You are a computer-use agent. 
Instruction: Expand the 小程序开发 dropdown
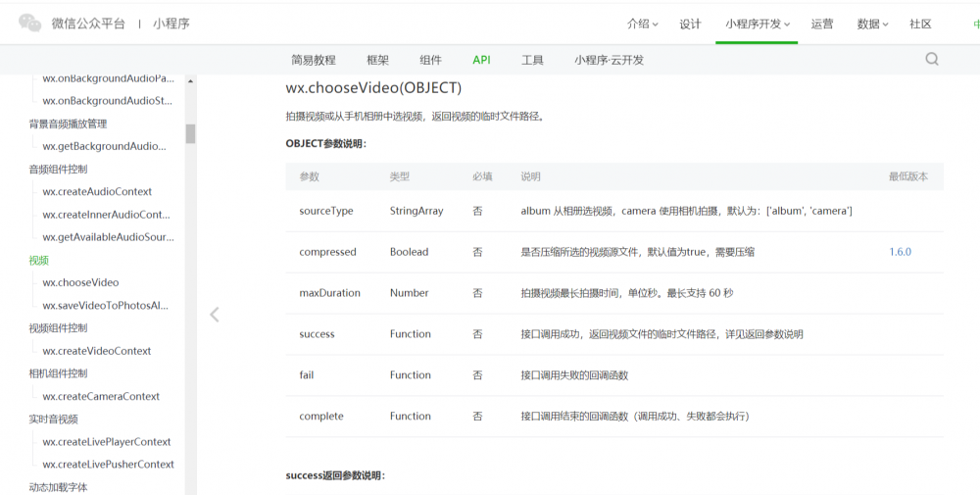(758, 24)
